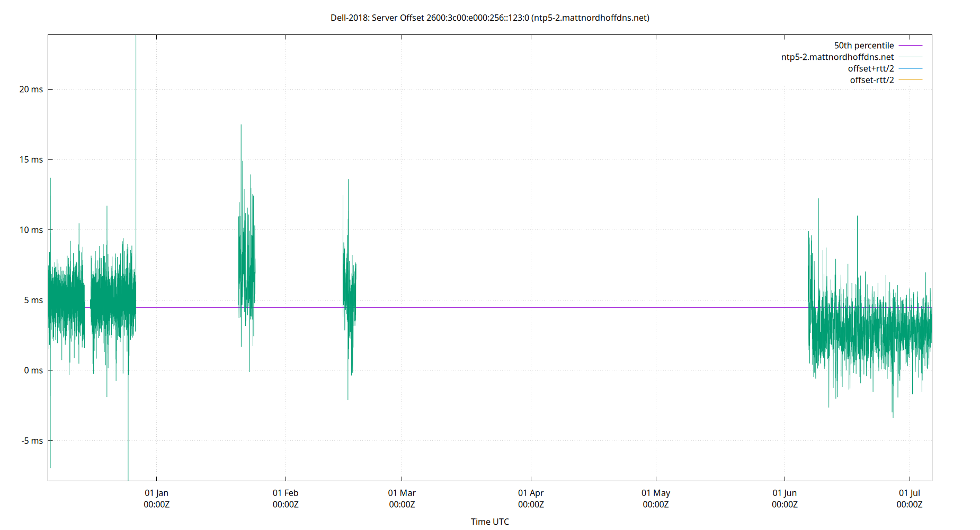Click the 01 Mar tick label
Viewport: 980px width, 530px height.
click(x=403, y=493)
